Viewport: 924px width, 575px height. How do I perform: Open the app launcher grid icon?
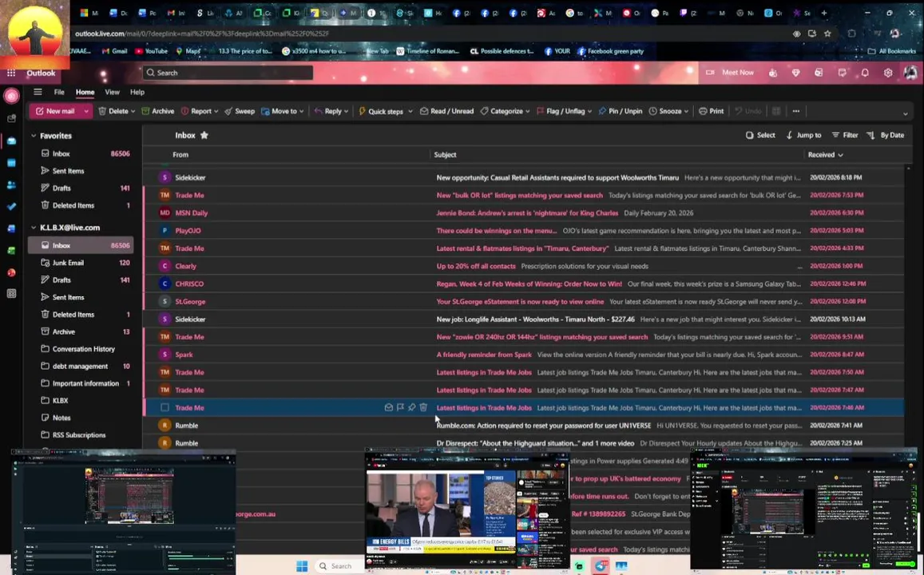click(x=11, y=73)
